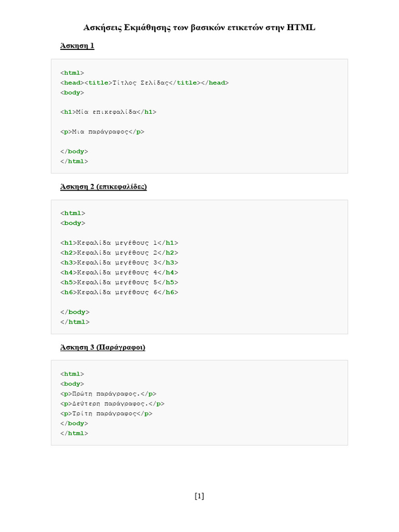Click the h4 line 'Κεφαλίδα μεγέθους 4'

(119, 272)
